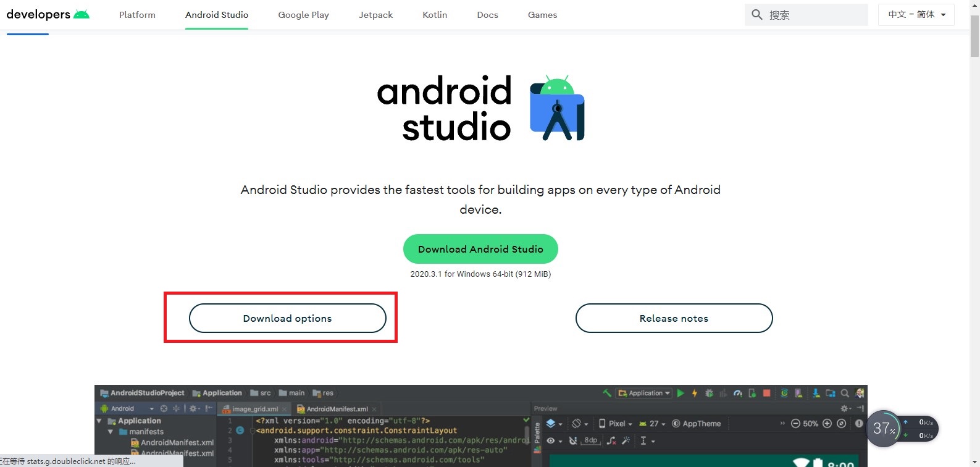
Task: Click the AppTheme selector
Action: point(697,424)
